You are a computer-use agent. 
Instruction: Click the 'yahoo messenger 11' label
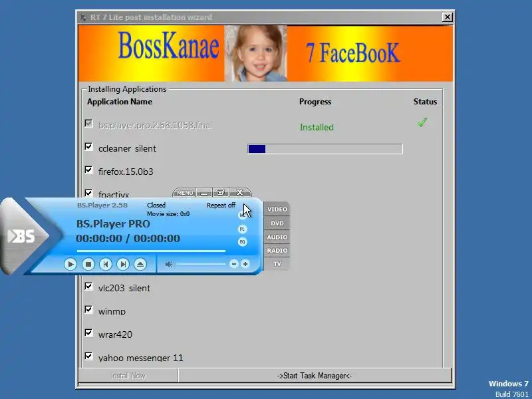[140, 358]
